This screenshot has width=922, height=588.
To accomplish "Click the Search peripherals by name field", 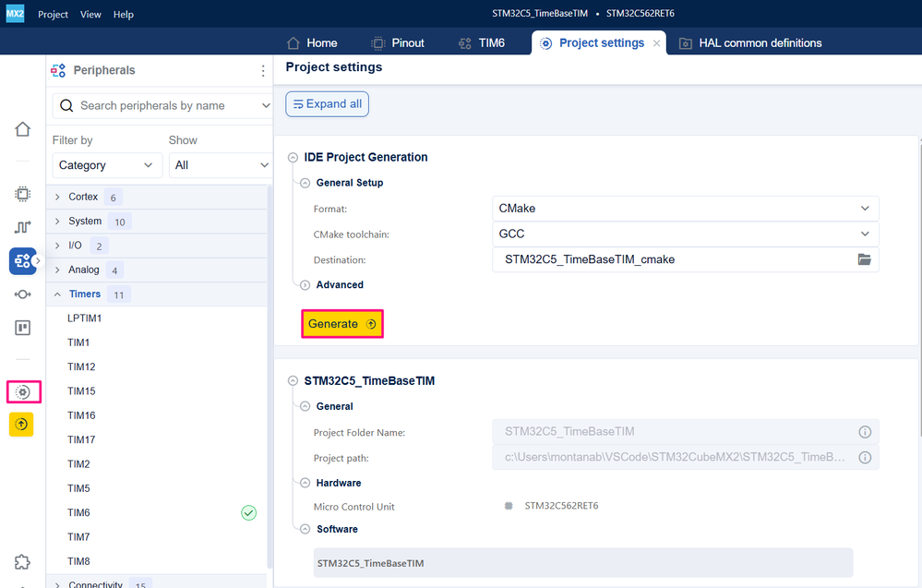I will pyautogui.click(x=162, y=106).
